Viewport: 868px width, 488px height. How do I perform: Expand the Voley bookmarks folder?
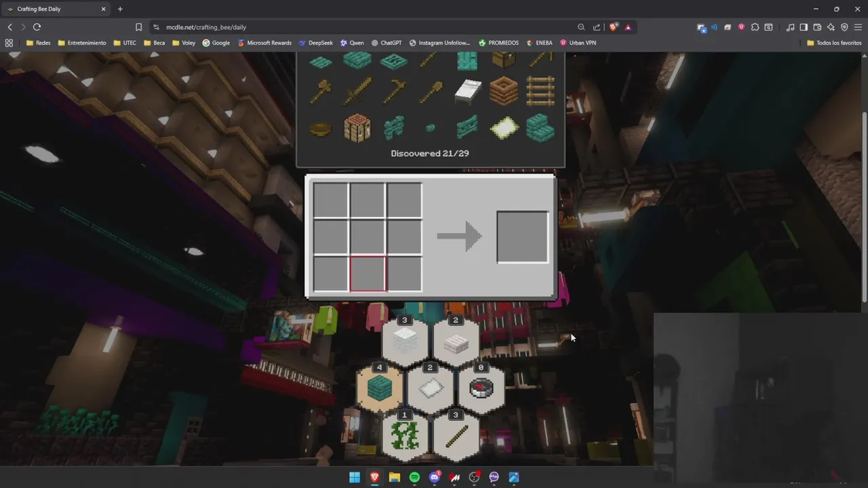(x=184, y=43)
